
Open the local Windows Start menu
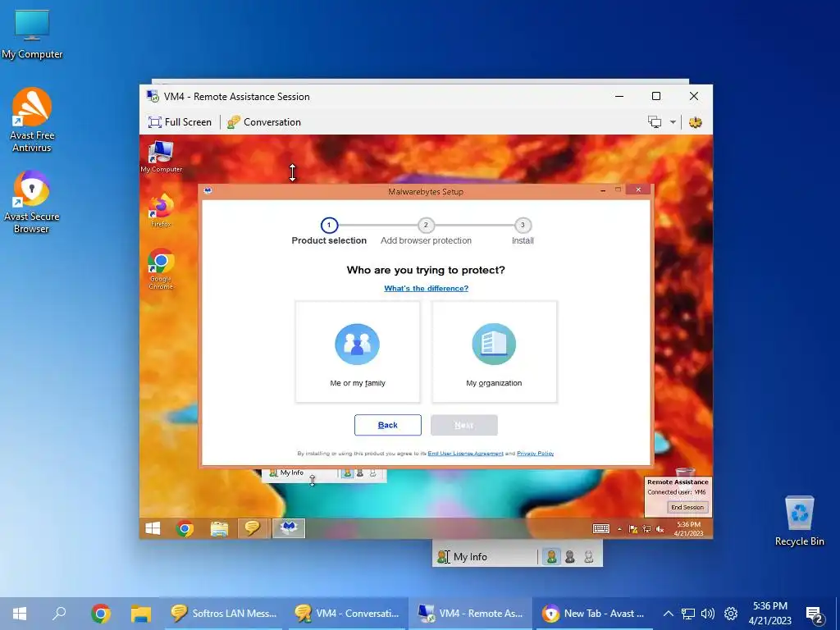(x=20, y=614)
